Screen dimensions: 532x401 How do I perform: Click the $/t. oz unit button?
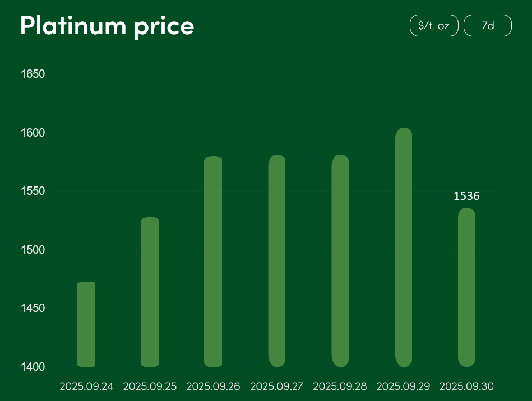point(434,26)
